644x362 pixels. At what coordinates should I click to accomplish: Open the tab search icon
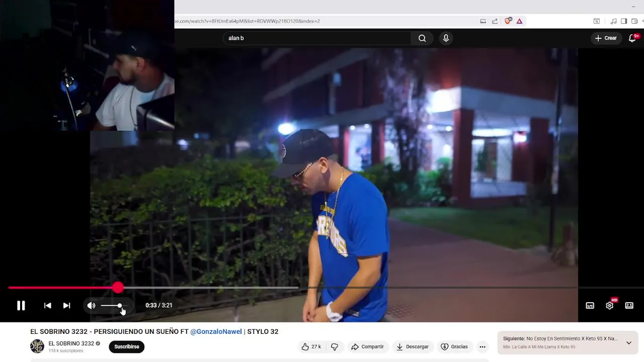pyautogui.click(x=597, y=21)
